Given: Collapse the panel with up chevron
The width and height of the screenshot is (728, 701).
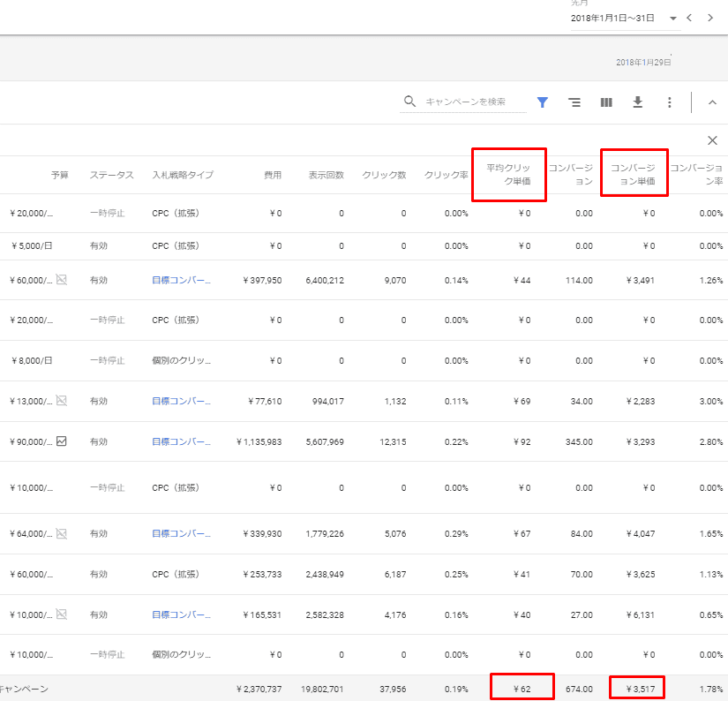Looking at the screenshot, I should tap(712, 102).
